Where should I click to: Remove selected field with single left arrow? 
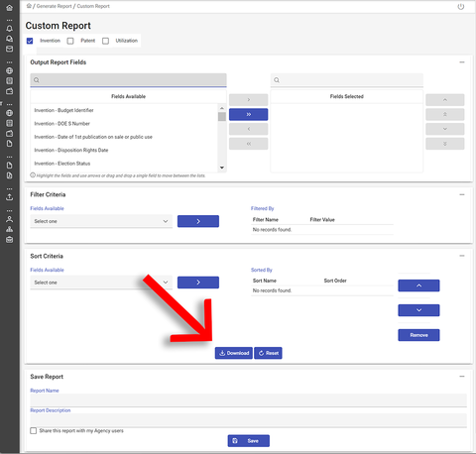pos(248,129)
